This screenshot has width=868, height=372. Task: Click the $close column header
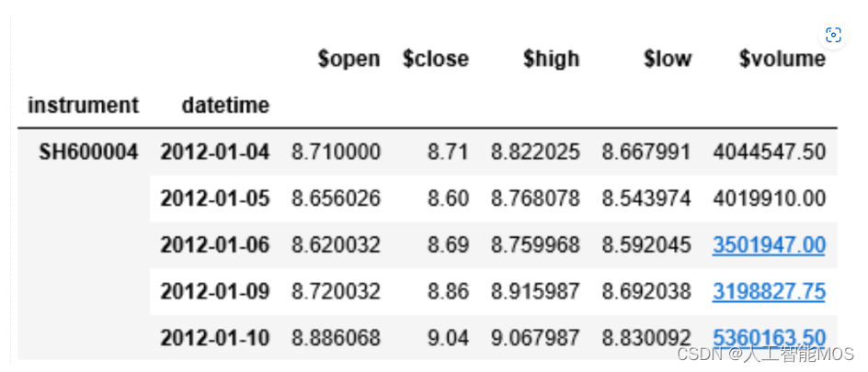coord(436,59)
